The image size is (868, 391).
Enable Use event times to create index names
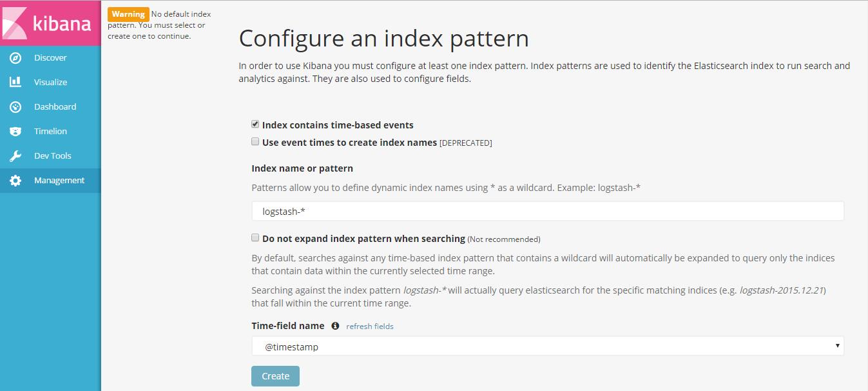(255, 142)
